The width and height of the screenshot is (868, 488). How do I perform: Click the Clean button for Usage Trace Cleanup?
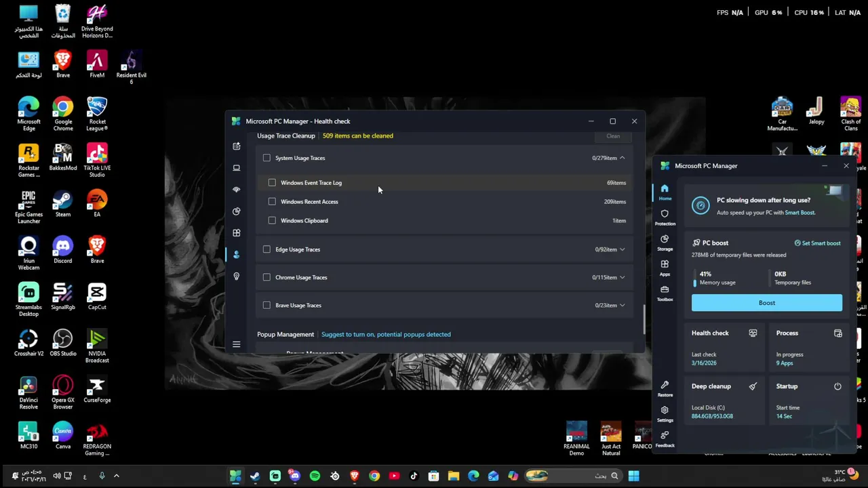pos(613,136)
